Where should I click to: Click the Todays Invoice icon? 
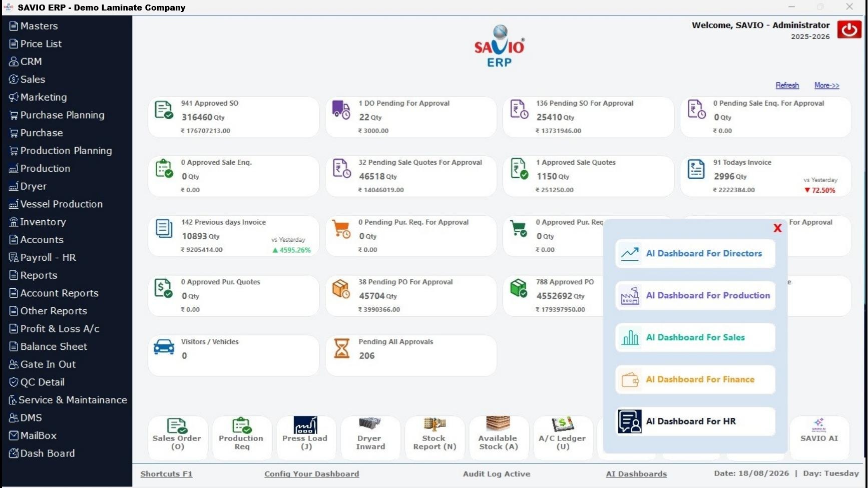coord(696,169)
